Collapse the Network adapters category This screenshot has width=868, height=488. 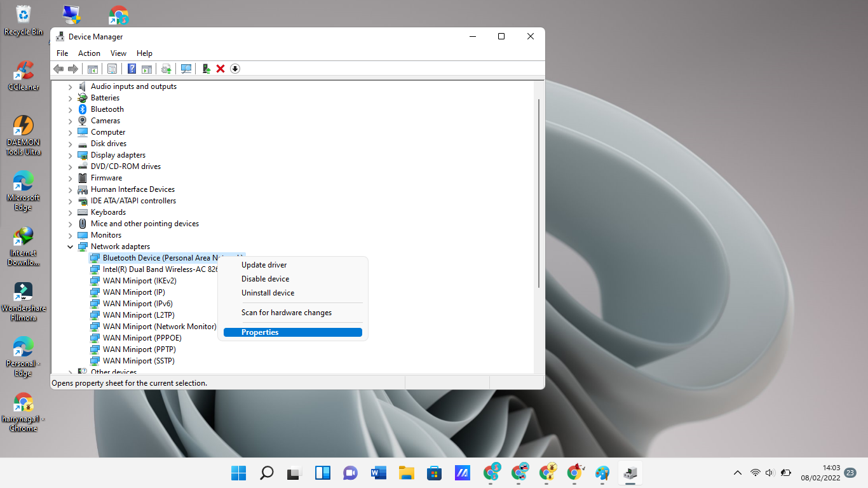[71, 247]
